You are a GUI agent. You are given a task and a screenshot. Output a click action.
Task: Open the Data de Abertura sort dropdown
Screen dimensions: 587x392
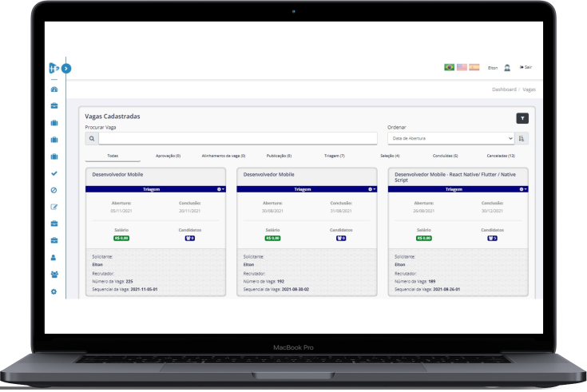point(450,138)
